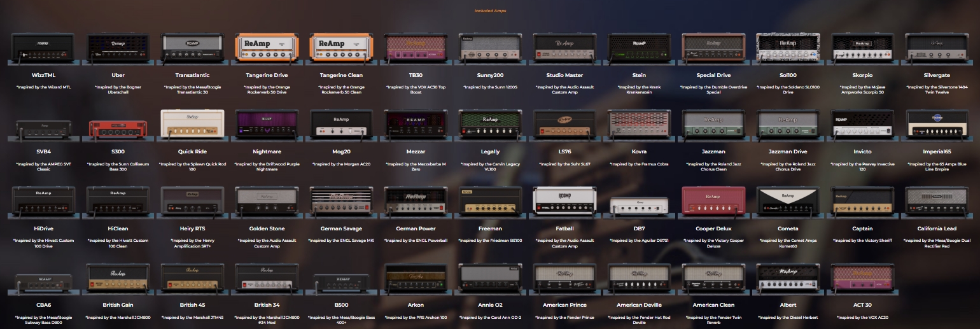980x329 pixels.
Task: Choose the California Lead amp head
Action: point(937,202)
